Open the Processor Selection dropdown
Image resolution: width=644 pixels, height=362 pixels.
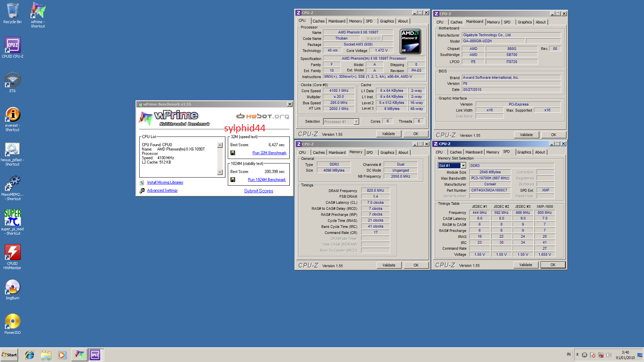point(356,122)
